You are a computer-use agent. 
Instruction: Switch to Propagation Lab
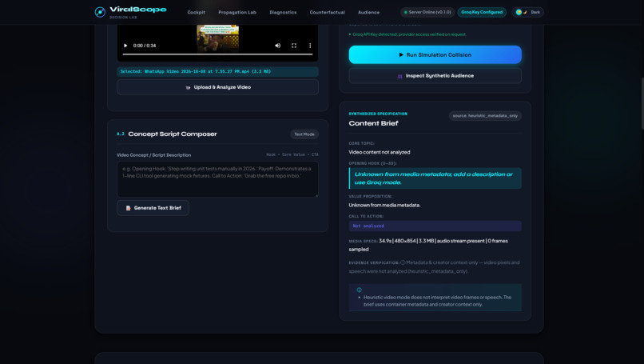coord(237,12)
